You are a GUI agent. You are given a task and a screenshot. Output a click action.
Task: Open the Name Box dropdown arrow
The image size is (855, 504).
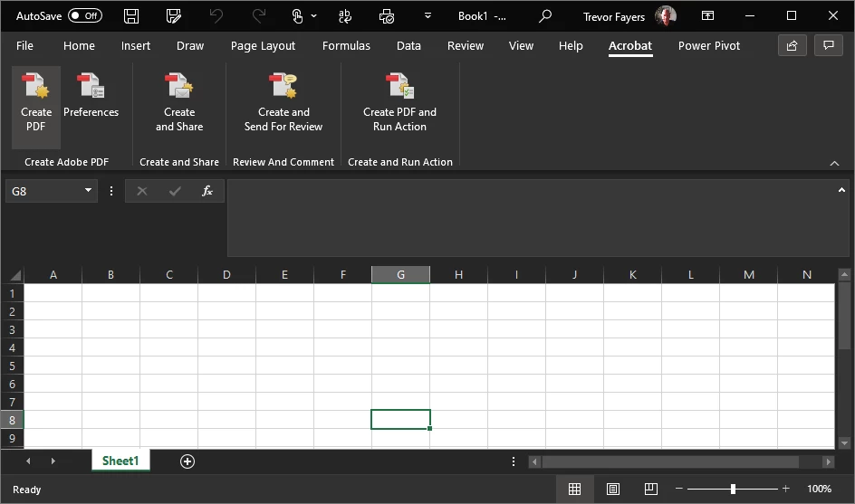pyautogui.click(x=88, y=191)
